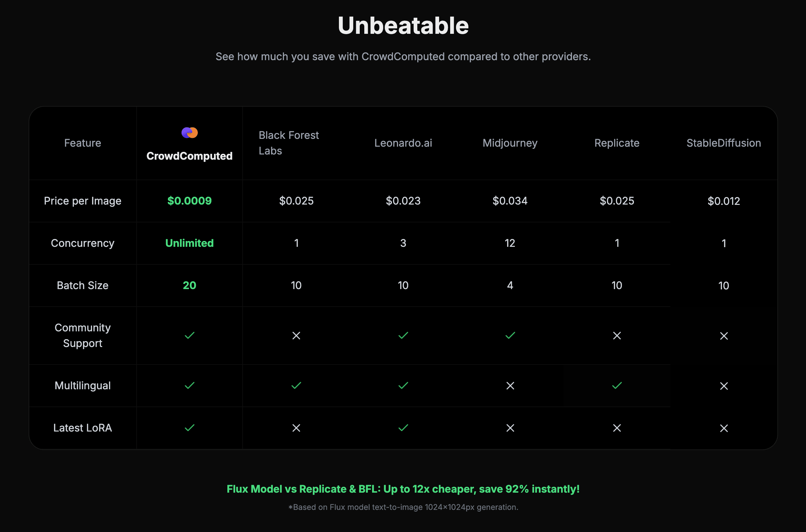Click Replicate Multilingual checkmark icon

tap(617, 386)
